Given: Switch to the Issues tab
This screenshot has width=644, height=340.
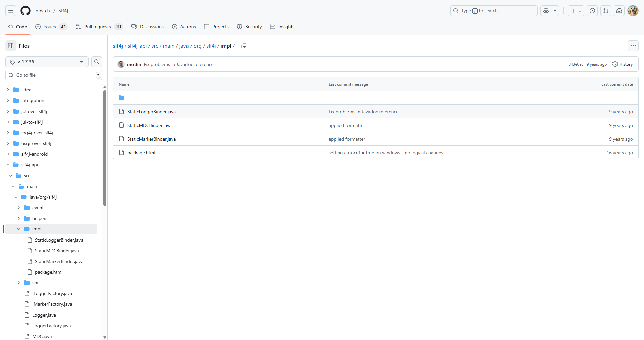Looking at the screenshot, I should click(x=51, y=27).
